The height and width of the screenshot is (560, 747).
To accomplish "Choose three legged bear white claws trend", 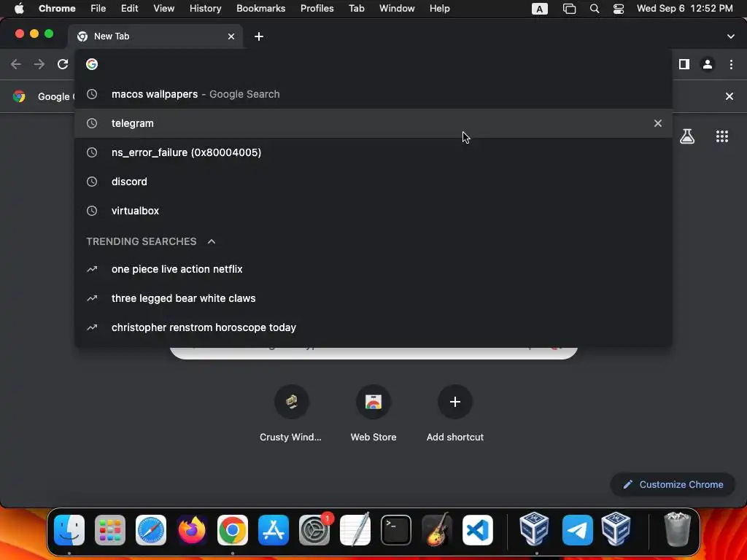I will [373, 298].
